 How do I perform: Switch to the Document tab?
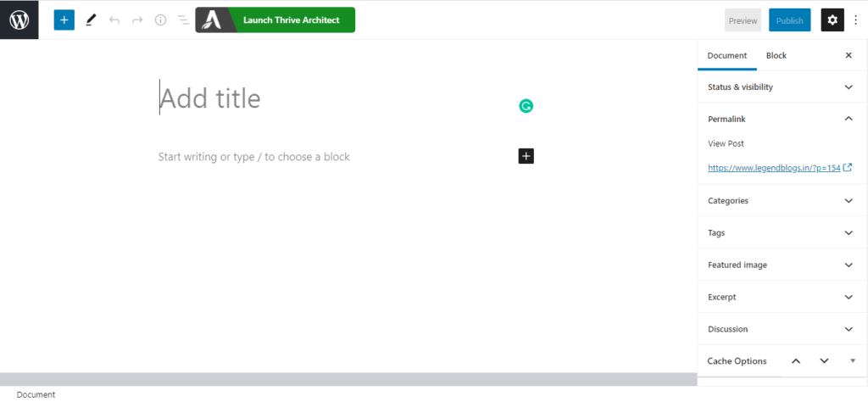coord(726,55)
